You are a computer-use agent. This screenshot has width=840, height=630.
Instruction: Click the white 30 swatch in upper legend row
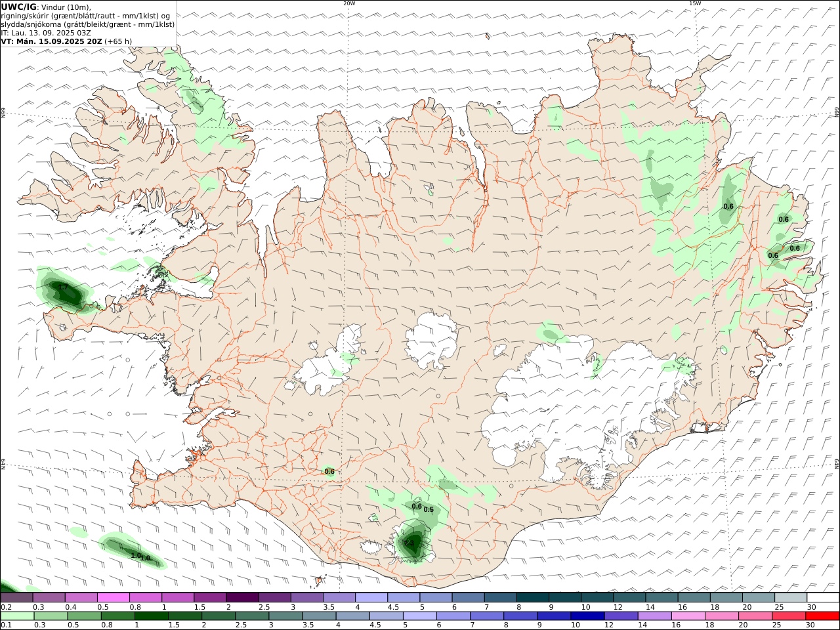823,598
